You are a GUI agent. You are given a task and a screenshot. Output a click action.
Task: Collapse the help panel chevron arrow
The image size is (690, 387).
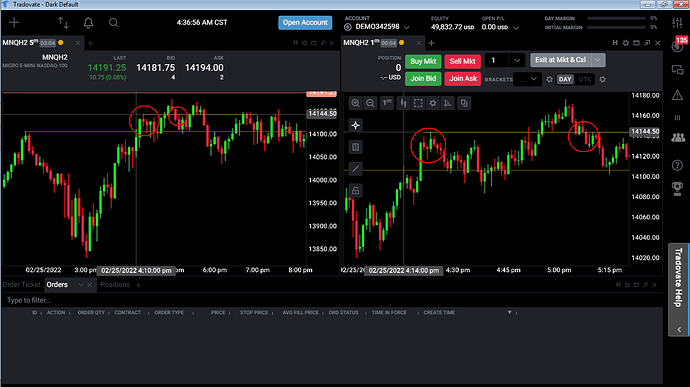click(679, 330)
